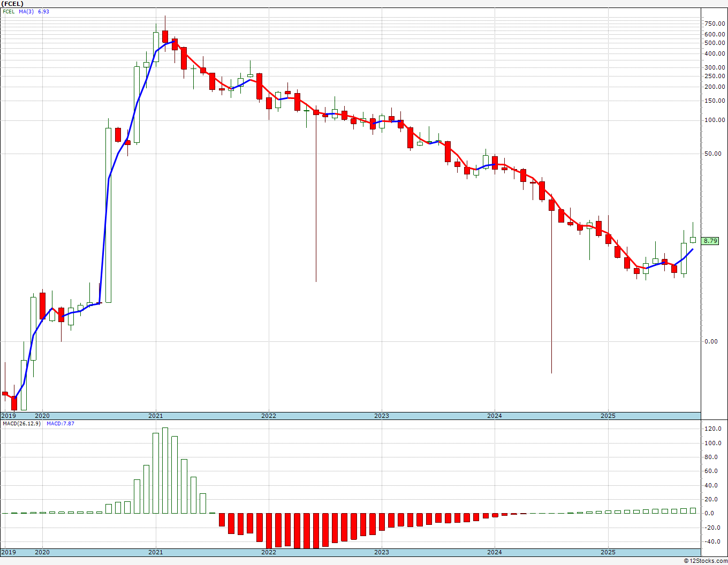The height and width of the screenshot is (565, 728).
Task: Select the 2021 marker on price chart axis
Action: [155, 416]
